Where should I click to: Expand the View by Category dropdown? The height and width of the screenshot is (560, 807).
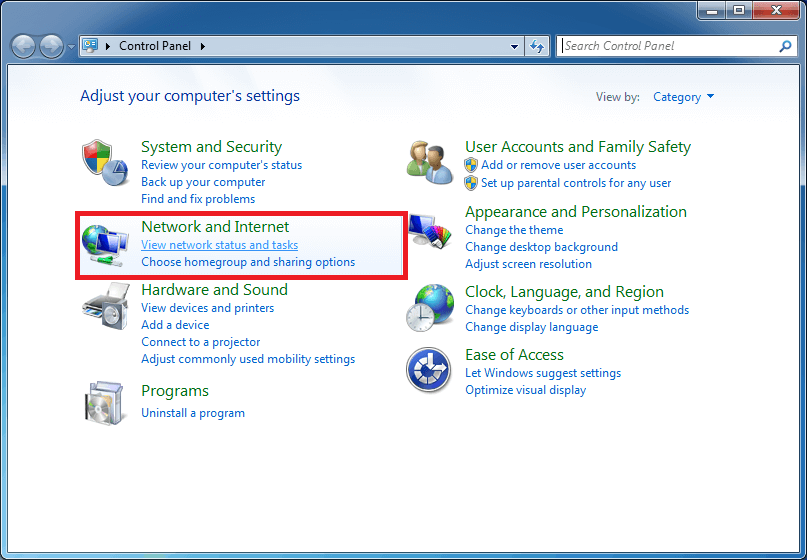pos(683,97)
